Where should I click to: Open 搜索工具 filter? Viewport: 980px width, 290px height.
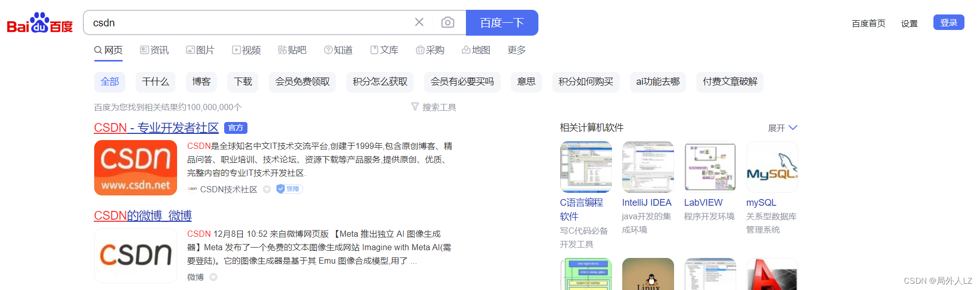pyautogui.click(x=434, y=107)
